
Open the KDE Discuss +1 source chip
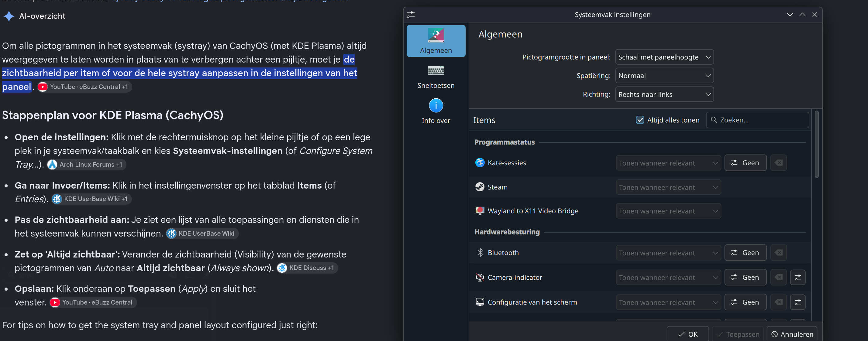click(307, 268)
